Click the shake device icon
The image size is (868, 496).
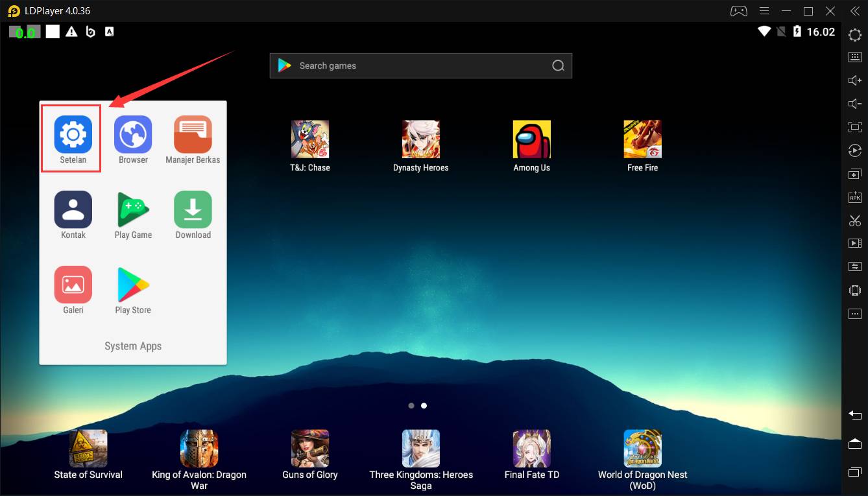(x=855, y=290)
